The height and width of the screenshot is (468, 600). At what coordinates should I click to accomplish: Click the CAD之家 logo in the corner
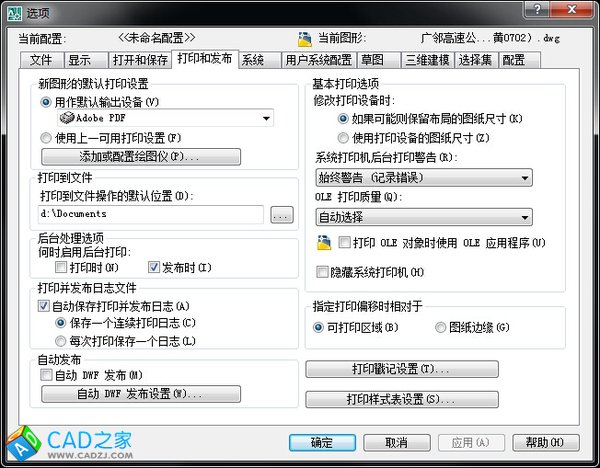point(68,440)
